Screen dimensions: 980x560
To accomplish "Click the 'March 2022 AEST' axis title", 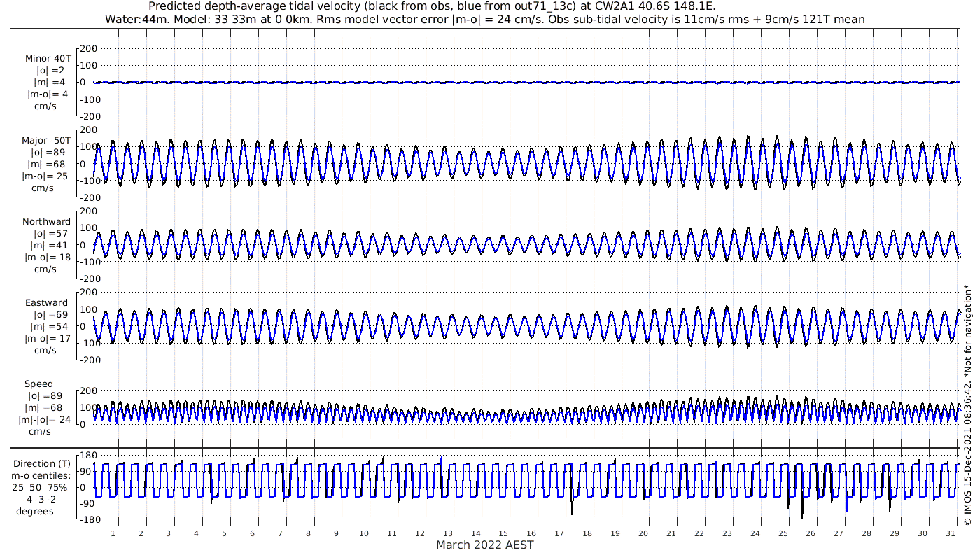I will tap(484, 545).
